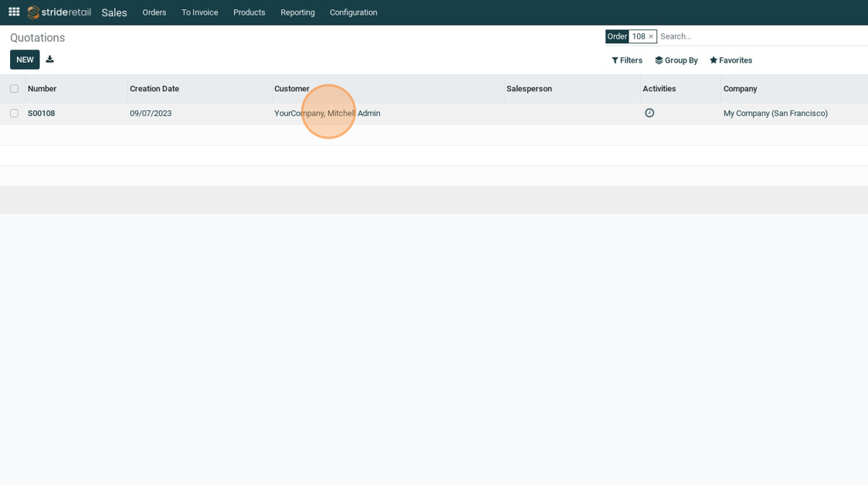Click the Quotations breadcrumb title
868x485 pixels.
[38, 38]
